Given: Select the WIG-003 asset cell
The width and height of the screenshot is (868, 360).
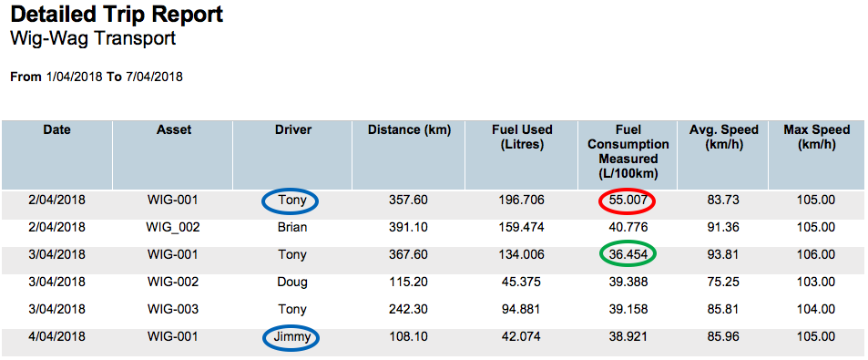Looking at the screenshot, I should [x=173, y=309].
